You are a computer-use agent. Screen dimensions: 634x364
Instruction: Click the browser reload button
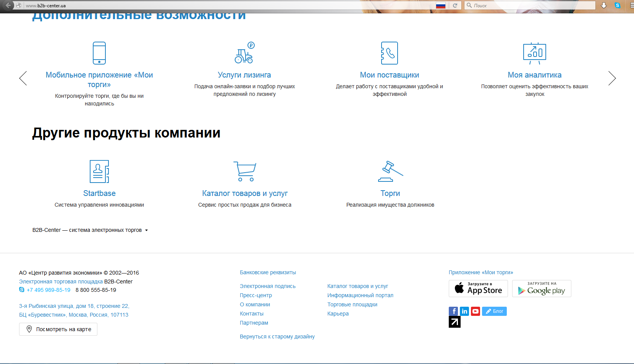455,5
